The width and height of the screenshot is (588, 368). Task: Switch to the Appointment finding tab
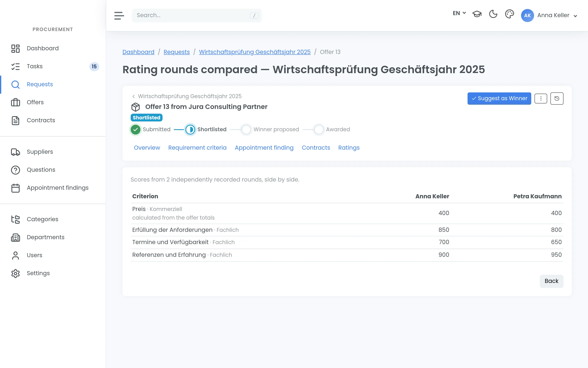(x=264, y=148)
